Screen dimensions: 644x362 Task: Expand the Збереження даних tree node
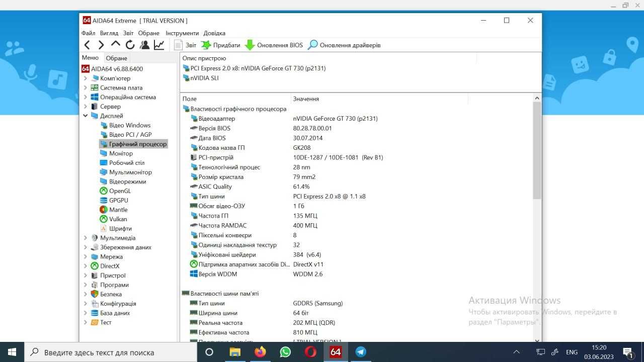(86, 247)
